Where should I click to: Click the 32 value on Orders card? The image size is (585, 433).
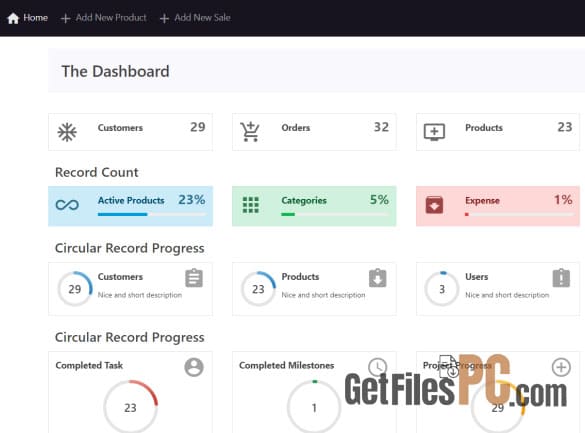point(381,127)
